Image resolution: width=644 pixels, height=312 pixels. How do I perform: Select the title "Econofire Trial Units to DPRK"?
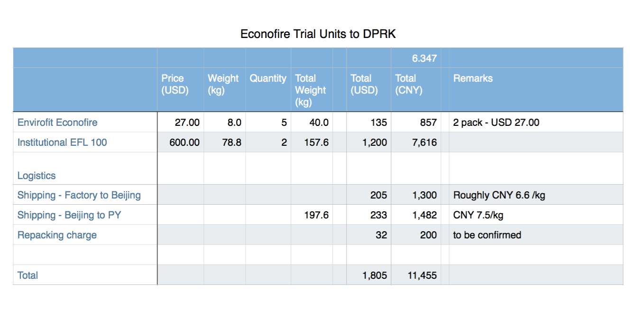318,34
